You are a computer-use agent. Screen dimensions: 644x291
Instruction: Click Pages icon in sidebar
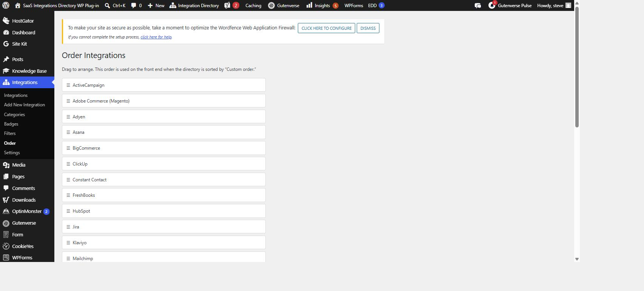[x=6, y=176]
